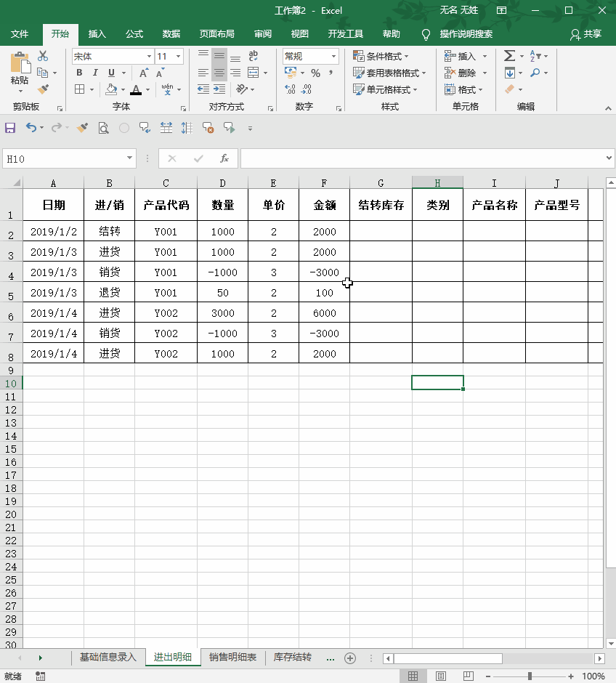Toggle horizontal center align

coord(219,73)
